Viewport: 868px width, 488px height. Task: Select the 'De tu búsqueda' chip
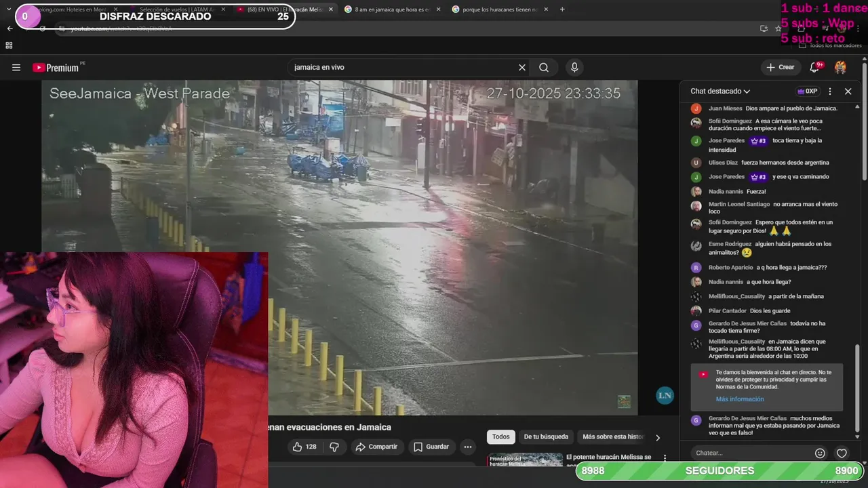pos(546,437)
